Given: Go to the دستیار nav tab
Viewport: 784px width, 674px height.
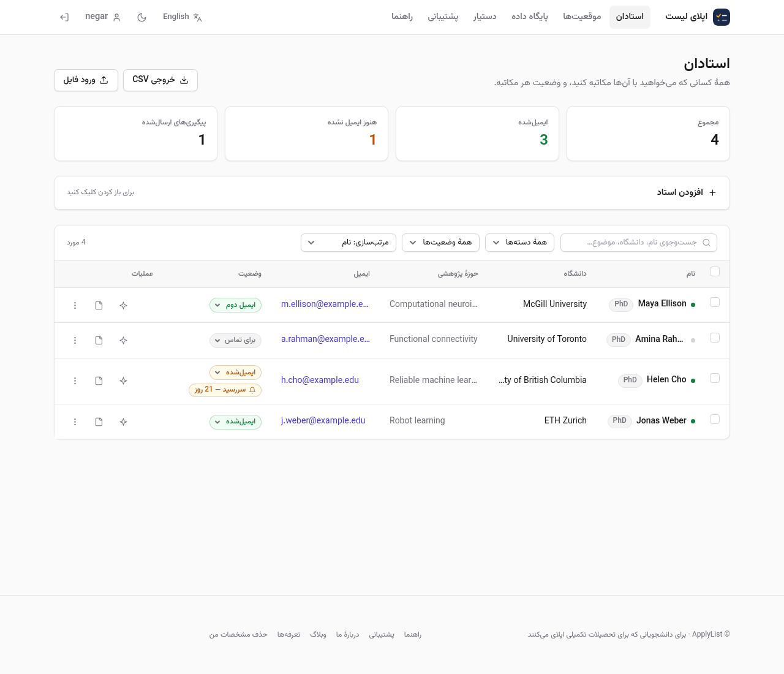Looking at the screenshot, I should coord(484,17).
